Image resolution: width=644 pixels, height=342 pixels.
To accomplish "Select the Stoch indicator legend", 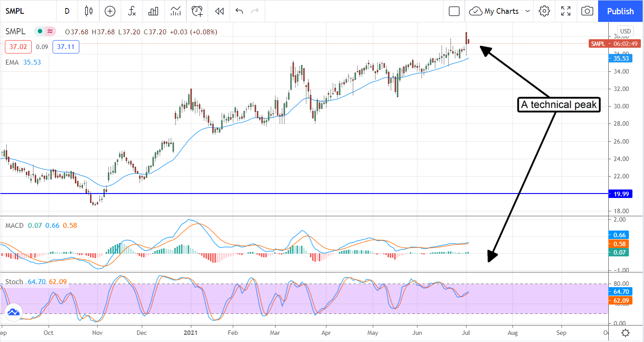I will 14,282.
